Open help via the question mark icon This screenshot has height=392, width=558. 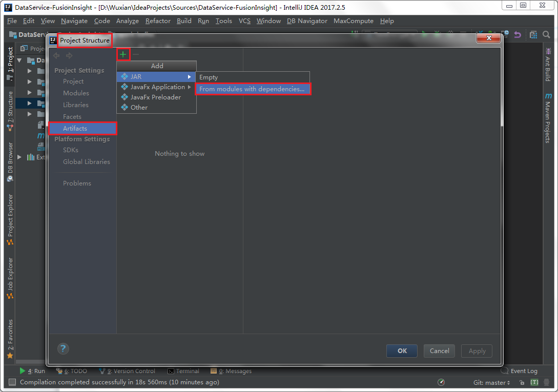click(63, 348)
